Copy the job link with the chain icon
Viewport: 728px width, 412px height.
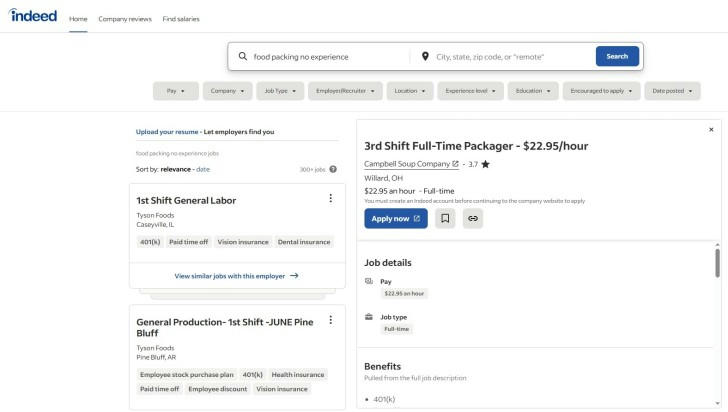click(x=473, y=218)
